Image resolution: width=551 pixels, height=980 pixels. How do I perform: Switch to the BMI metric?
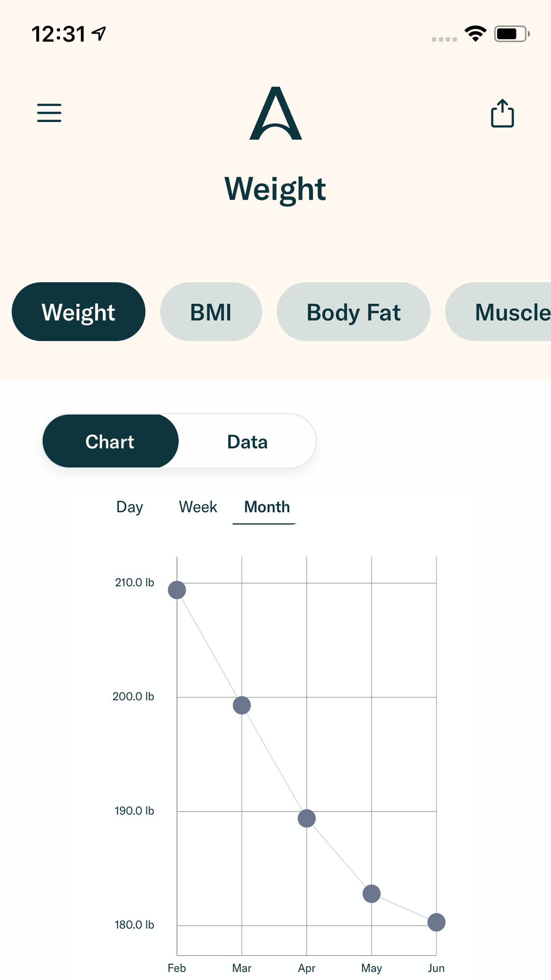(x=211, y=312)
